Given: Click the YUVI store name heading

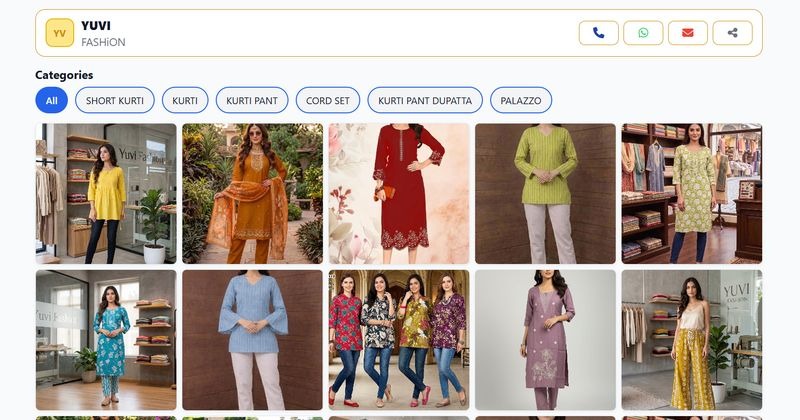Looking at the screenshot, I should [96, 26].
